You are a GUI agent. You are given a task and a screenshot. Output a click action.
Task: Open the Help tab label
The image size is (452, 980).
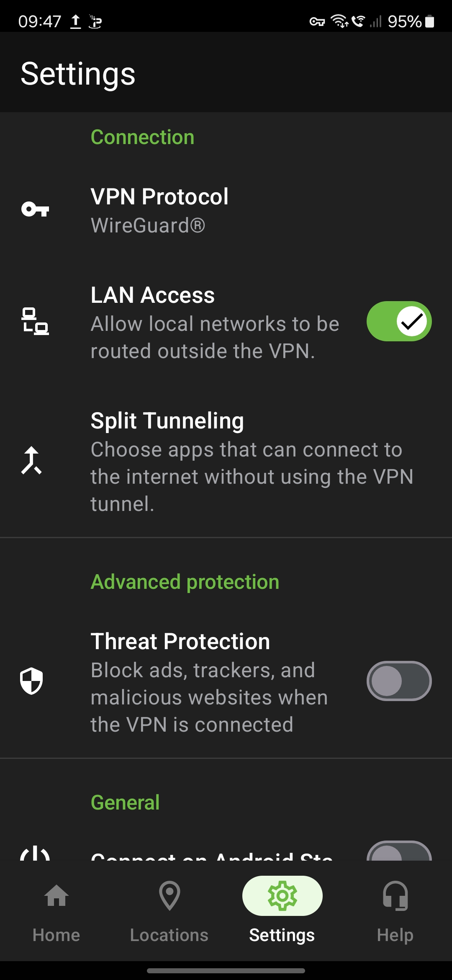(395, 935)
